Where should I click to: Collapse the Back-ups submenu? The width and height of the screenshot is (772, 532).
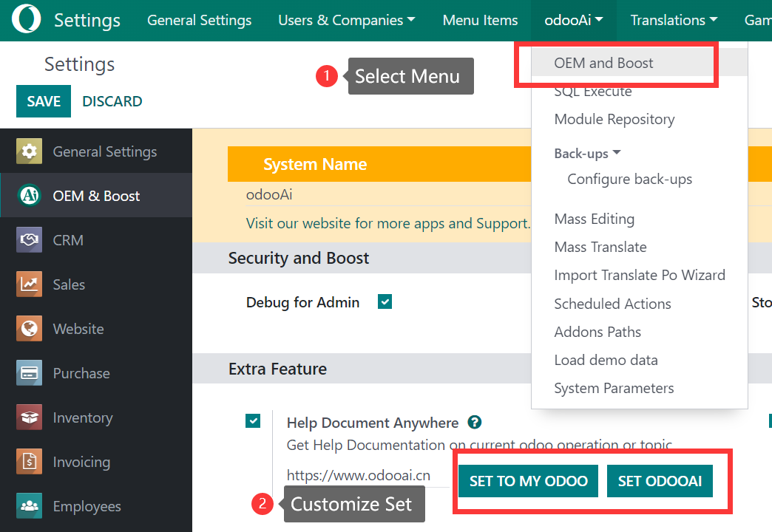[x=587, y=154]
